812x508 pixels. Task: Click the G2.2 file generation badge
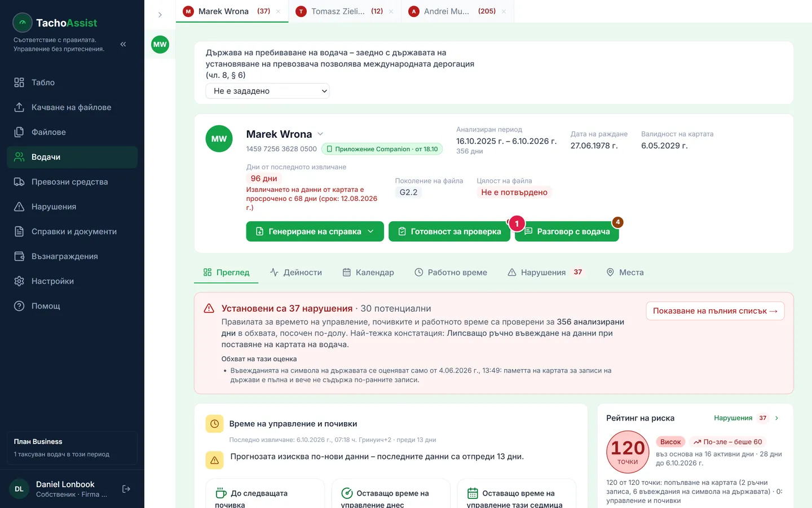409,192
